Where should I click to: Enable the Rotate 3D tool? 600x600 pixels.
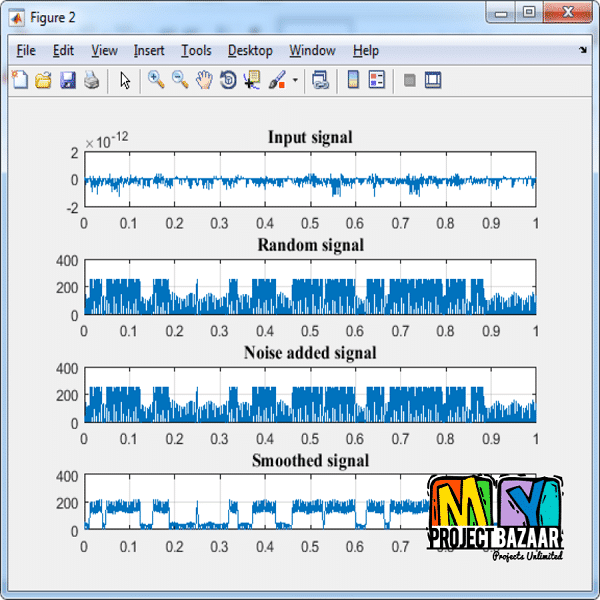coord(228,80)
